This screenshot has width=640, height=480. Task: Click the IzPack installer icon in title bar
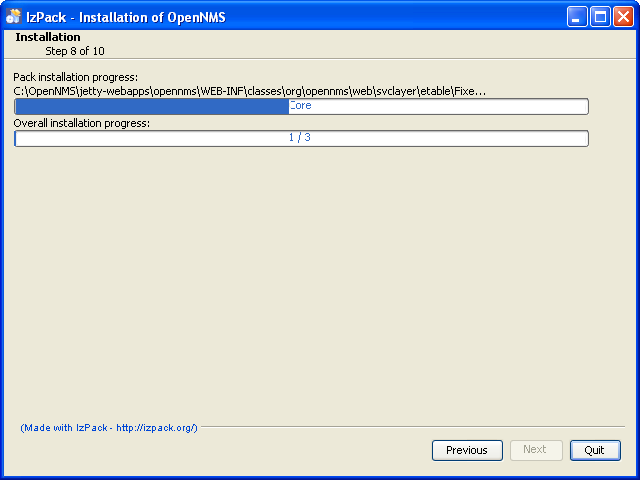[13, 16]
